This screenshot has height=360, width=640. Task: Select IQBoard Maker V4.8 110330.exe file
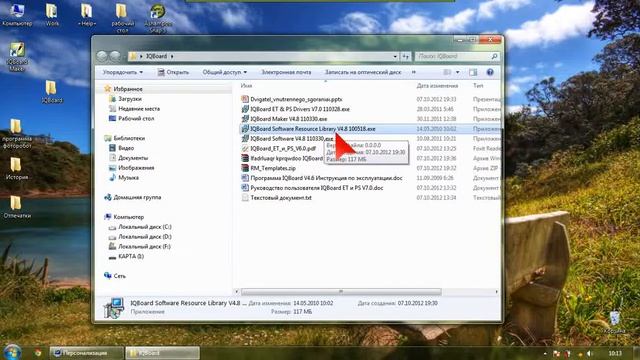click(289, 119)
